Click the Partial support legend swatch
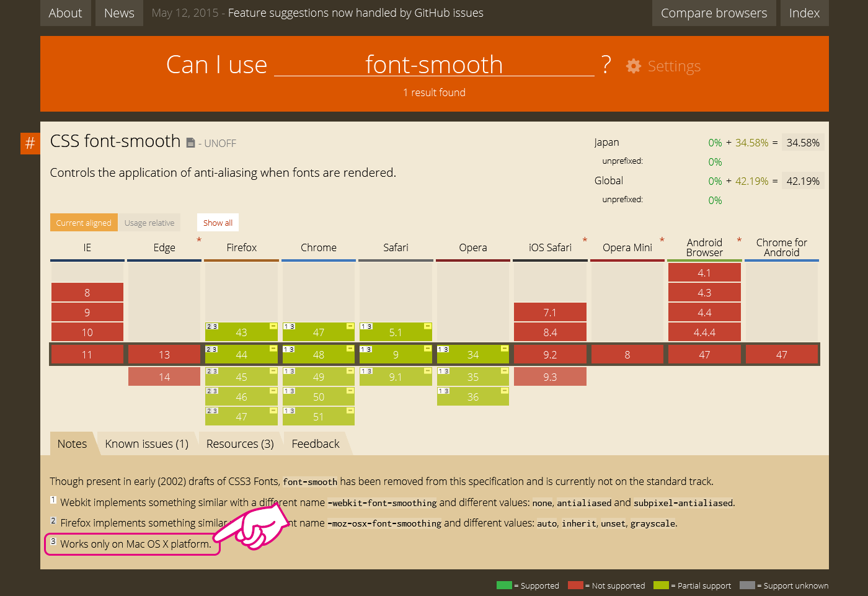 click(662, 585)
